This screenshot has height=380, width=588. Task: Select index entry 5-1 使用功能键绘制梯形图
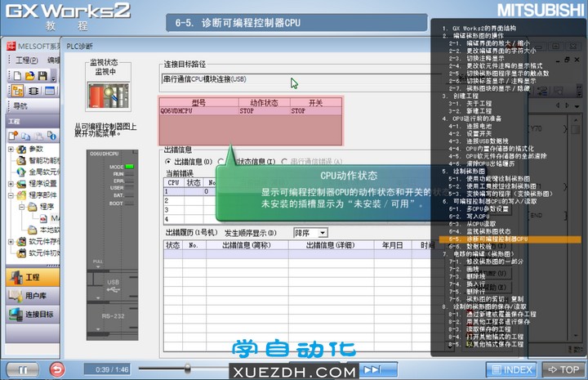(489, 179)
